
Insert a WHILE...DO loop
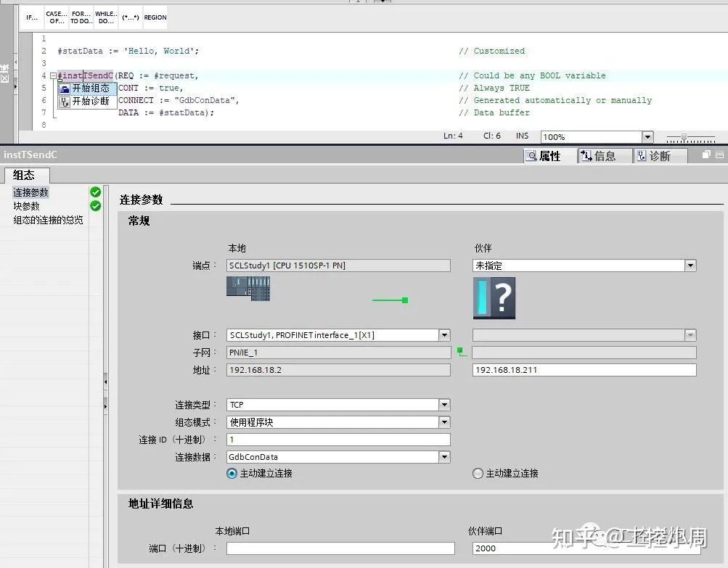click(105, 17)
